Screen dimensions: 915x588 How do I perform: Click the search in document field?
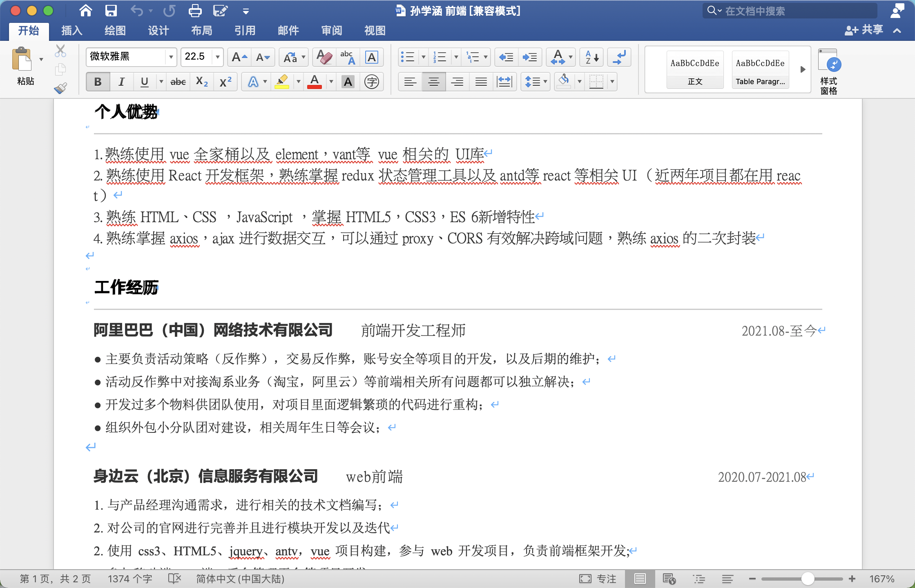[790, 11]
